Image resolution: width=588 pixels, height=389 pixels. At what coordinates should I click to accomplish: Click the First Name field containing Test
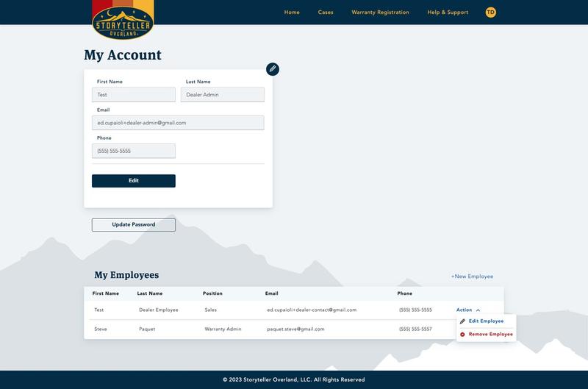pos(133,95)
